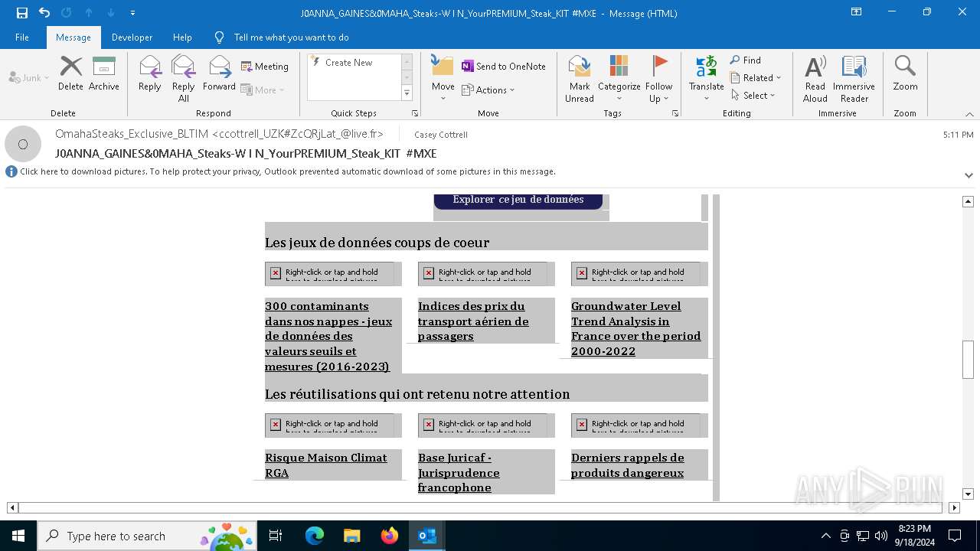Screen dimensions: 980x551
Task: Collapse the ribbon with the chevron
Action: coord(969,114)
